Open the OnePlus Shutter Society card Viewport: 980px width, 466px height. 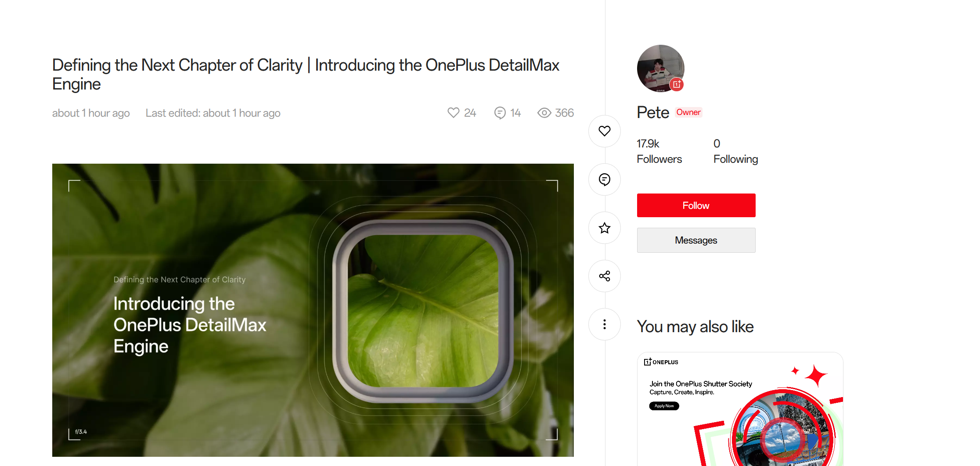[x=740, y=409]
